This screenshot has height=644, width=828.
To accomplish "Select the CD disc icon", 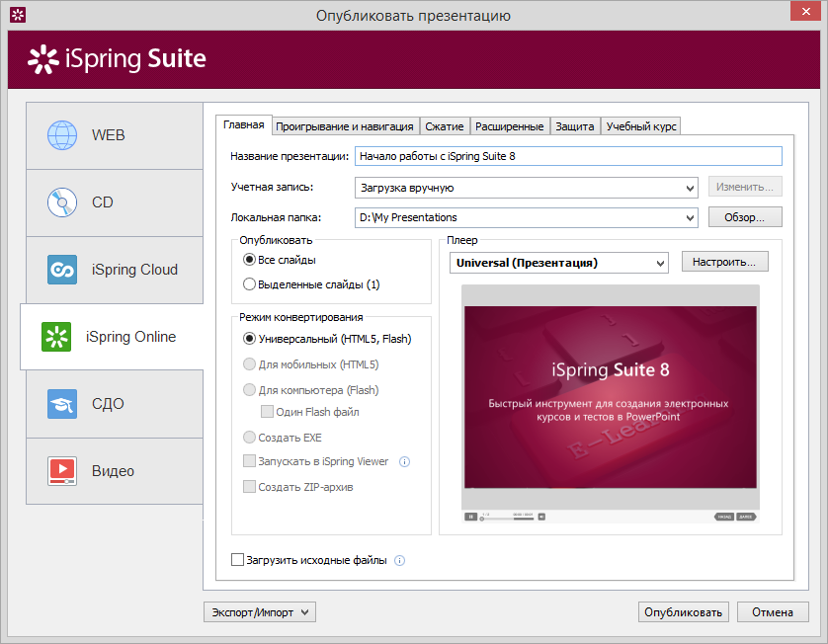I will [62, 202].
